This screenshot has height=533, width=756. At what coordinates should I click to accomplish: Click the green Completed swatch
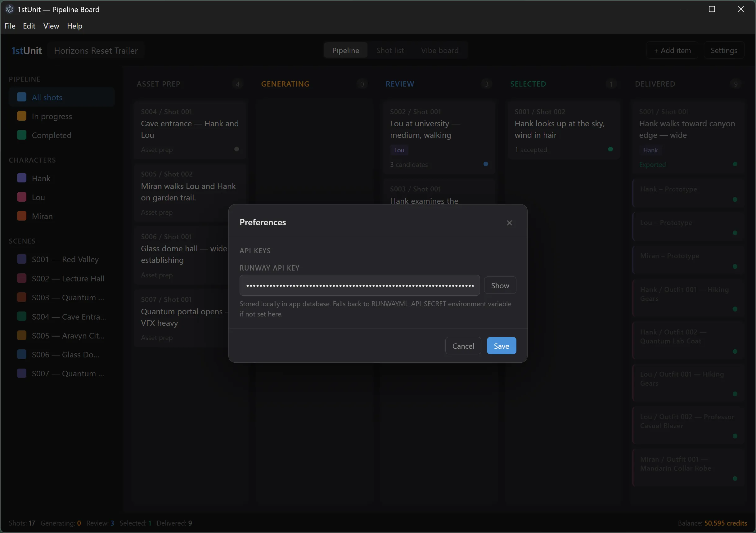(22, 135)
